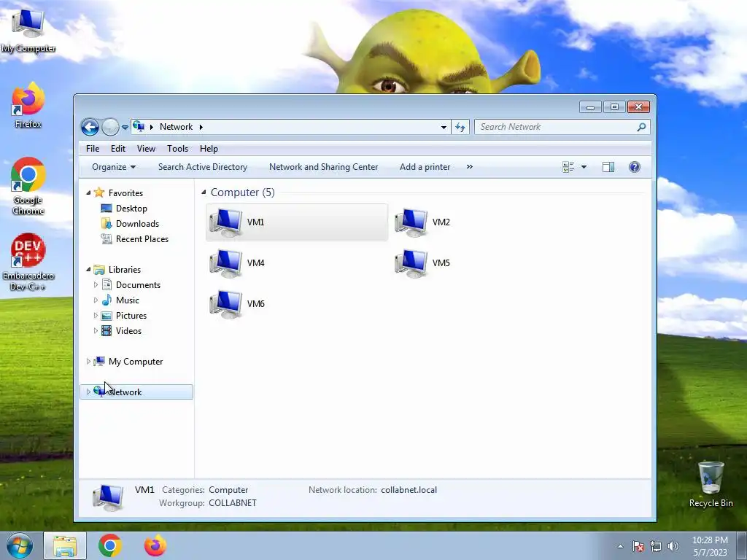Open address bar history dropdown
Viewport: 747px width, 560px height.
click(444, 127)
